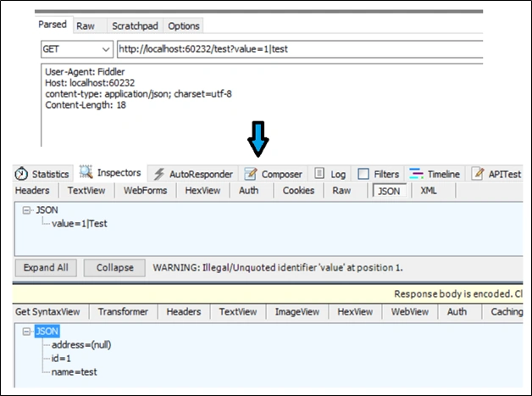Open the Filters tab
The height and width of the screenshot is (396, 532).
pyautogui.click(x=379, y=174)
